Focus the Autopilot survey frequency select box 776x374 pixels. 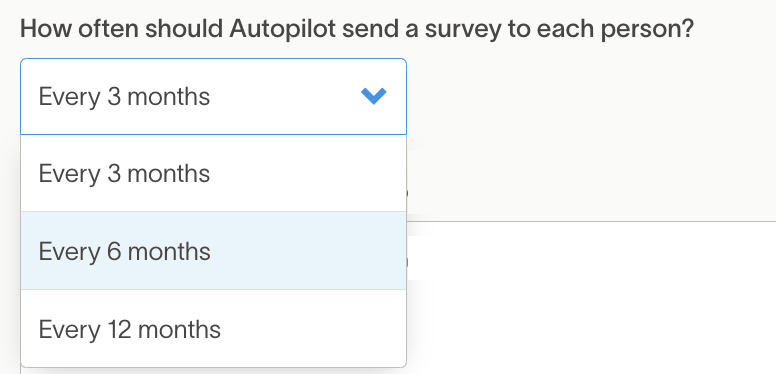pos(213,96)
